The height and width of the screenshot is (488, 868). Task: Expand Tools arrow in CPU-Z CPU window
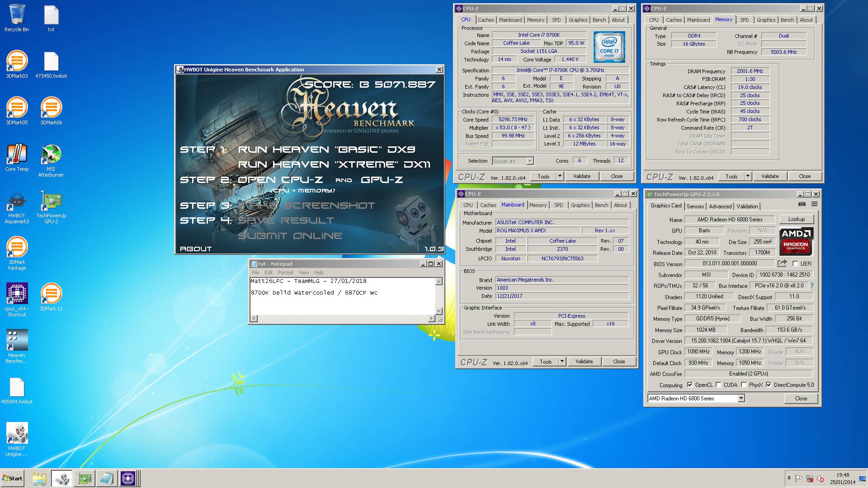point(560,176)
